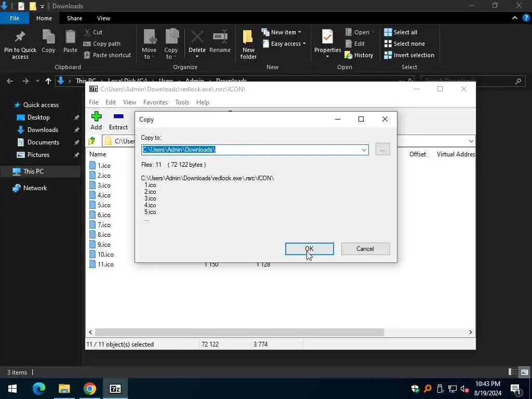
Task: Click the File Explorer taskbar icon
Action: coord(64,389)
